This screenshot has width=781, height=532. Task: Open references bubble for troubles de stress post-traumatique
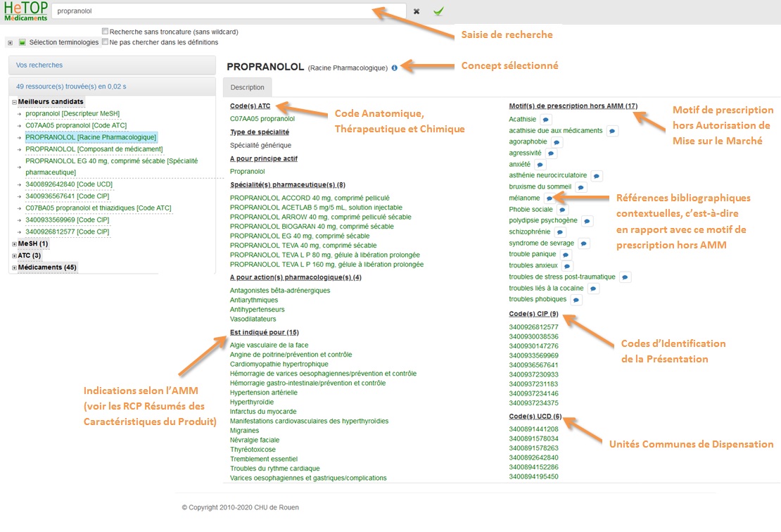(x=625, y=277)
